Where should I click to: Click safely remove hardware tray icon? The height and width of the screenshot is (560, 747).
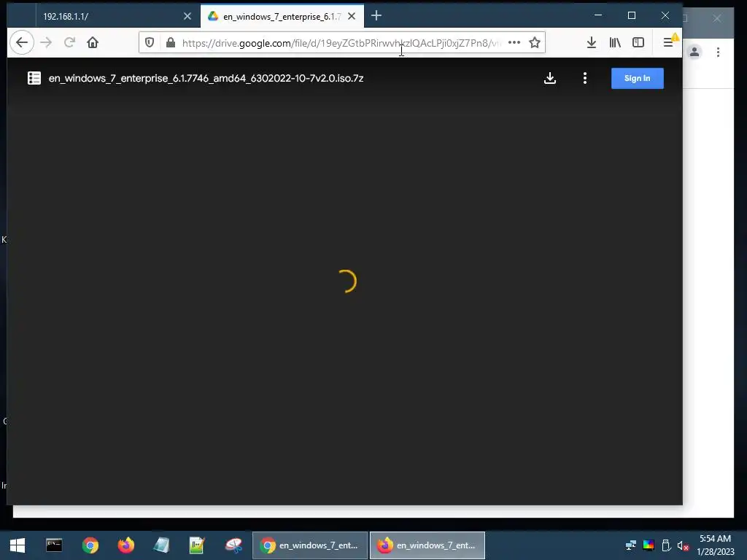tap(667, 545)
